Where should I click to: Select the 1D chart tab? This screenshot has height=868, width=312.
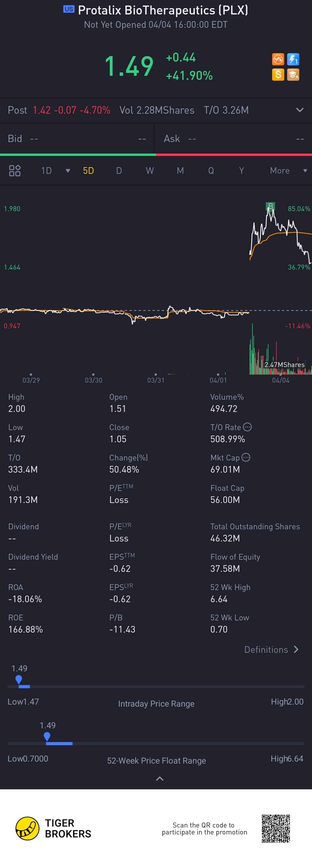(x=47, y=170)
